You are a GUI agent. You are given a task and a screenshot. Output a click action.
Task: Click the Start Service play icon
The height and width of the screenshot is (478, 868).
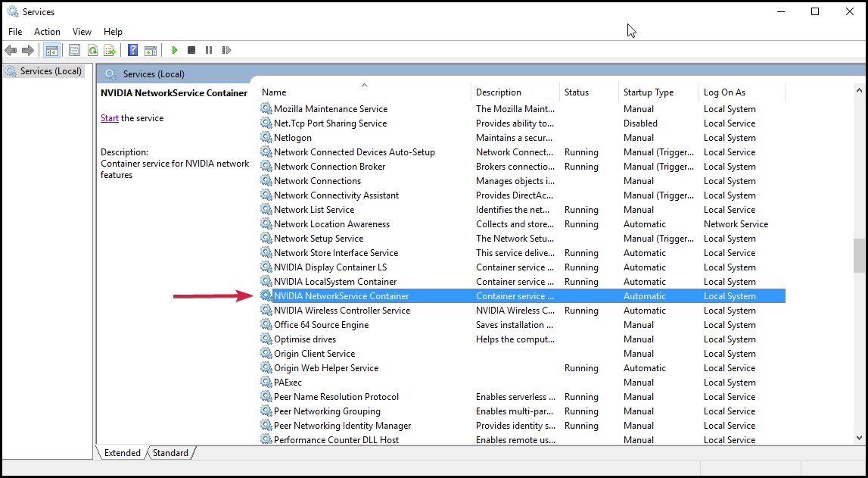click(175, 50)
